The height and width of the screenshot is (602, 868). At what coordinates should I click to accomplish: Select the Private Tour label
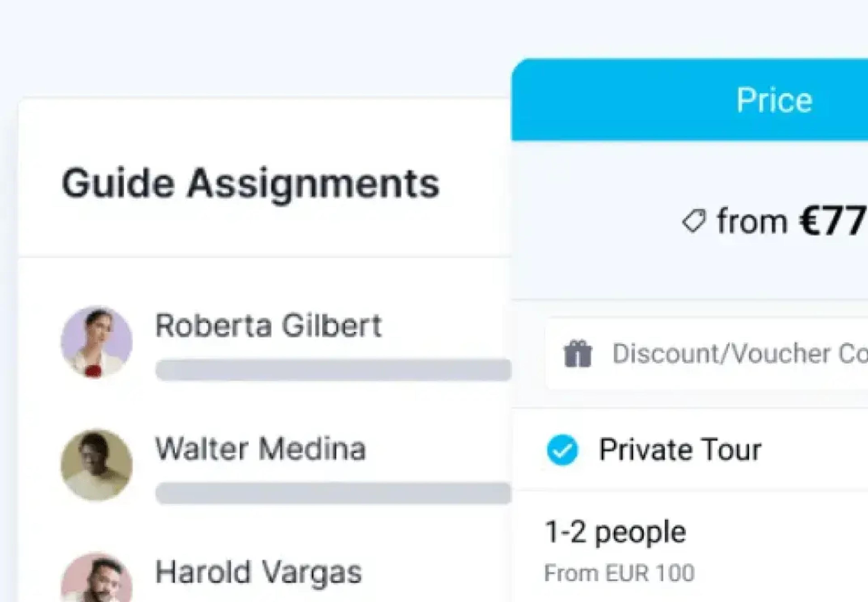point(680,450)
